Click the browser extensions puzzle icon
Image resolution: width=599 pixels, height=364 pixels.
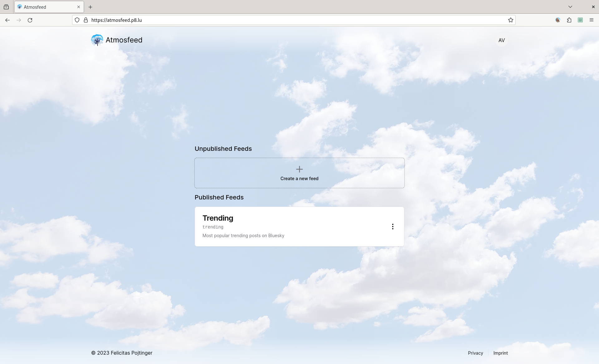click(x=569, y=20)
